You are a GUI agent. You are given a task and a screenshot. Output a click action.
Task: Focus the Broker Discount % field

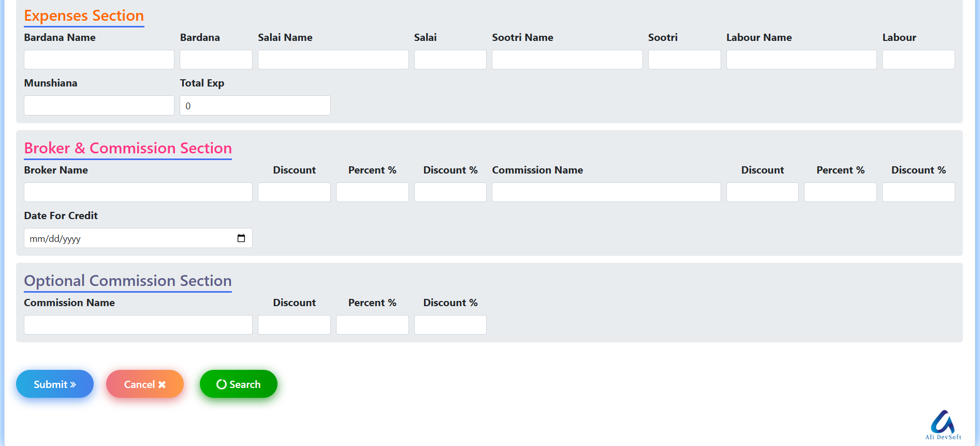click(x=450, y=192)
